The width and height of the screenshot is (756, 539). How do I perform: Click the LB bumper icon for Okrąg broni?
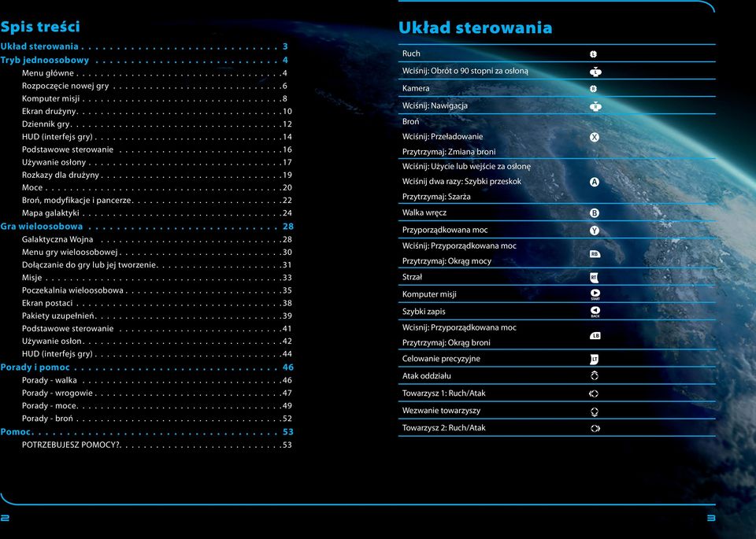click(595, 336)
